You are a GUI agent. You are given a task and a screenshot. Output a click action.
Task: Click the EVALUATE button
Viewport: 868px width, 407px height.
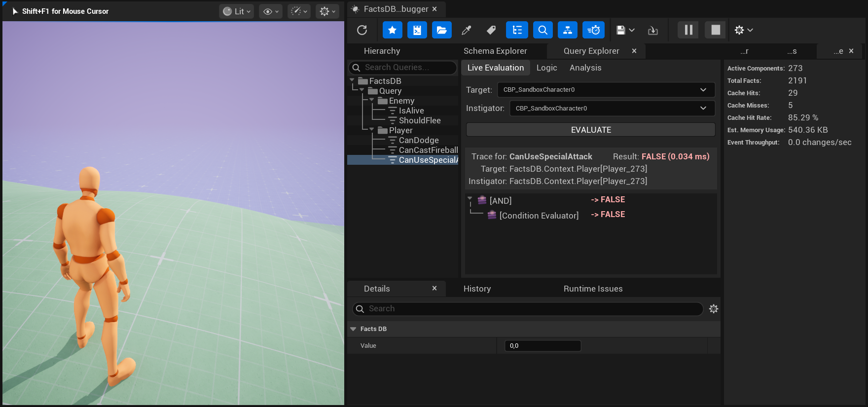[591, 130]
